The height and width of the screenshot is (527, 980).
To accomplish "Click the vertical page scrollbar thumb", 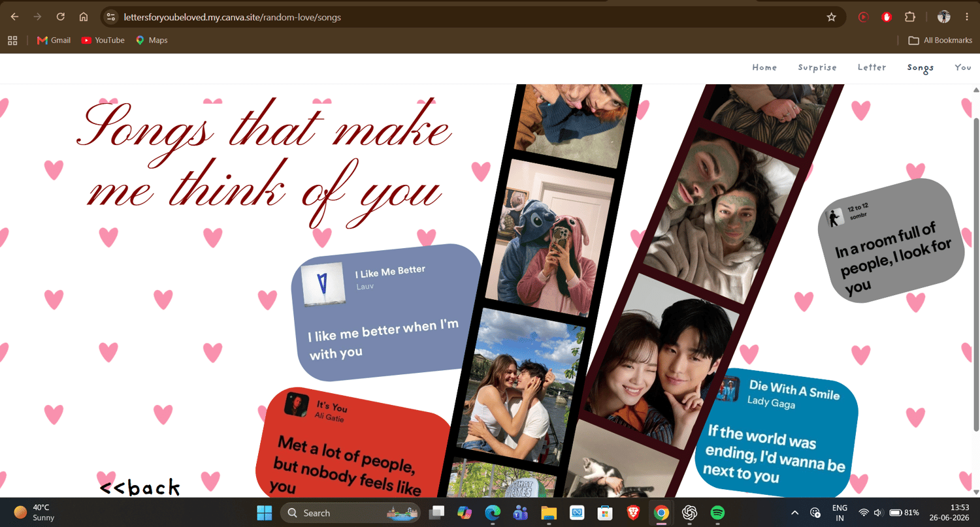I will pos(976,274).
